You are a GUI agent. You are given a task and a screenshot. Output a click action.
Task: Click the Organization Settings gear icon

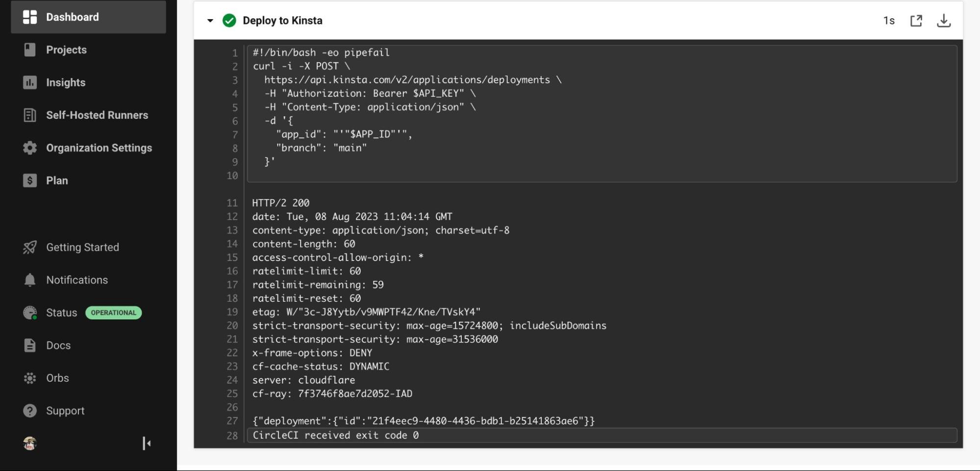(x=30, y=148)
